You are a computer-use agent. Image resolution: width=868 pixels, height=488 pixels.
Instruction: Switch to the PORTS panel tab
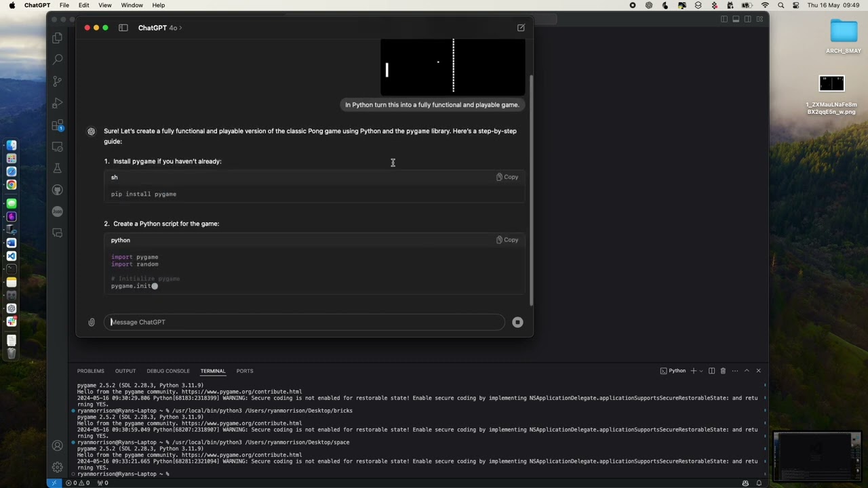[245, 371]
